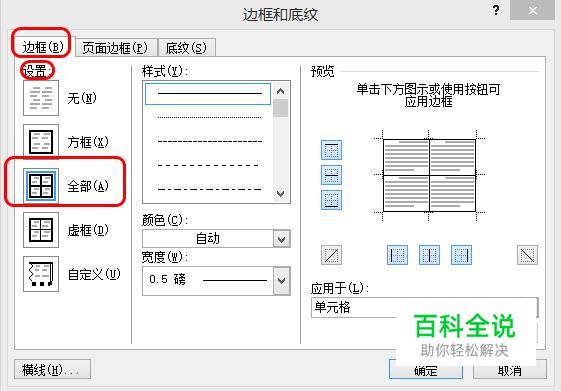Select the dotted line style
Screen dimensions: 561x391
209,117
